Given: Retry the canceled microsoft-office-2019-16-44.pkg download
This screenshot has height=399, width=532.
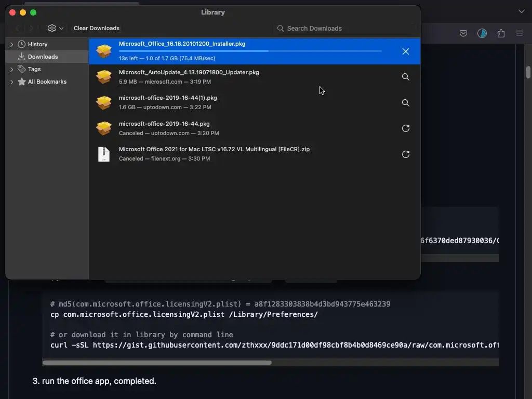Looking at the screenshot, I should point(405,128).
